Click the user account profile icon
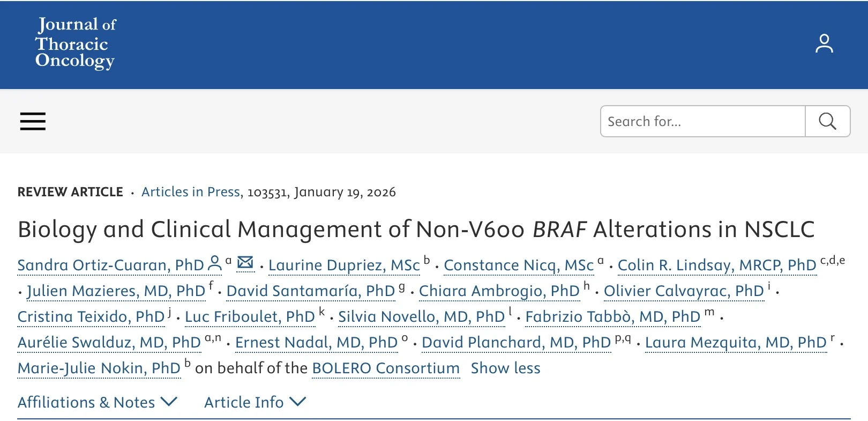This screenshot has width=868, height=421. coord(824,44)
